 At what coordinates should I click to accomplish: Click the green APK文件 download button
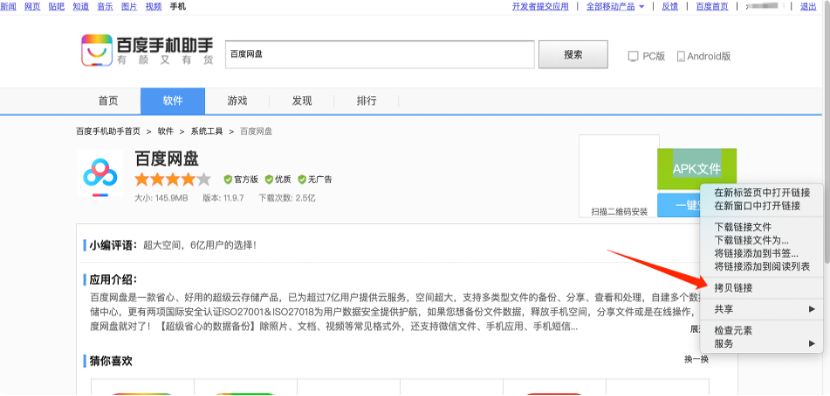tap(697, 169)
